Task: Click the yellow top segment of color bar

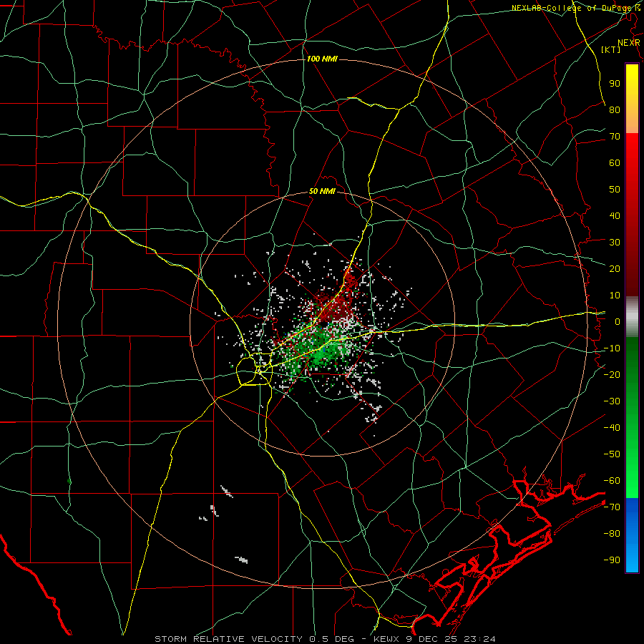Action: tap(632, 99)
